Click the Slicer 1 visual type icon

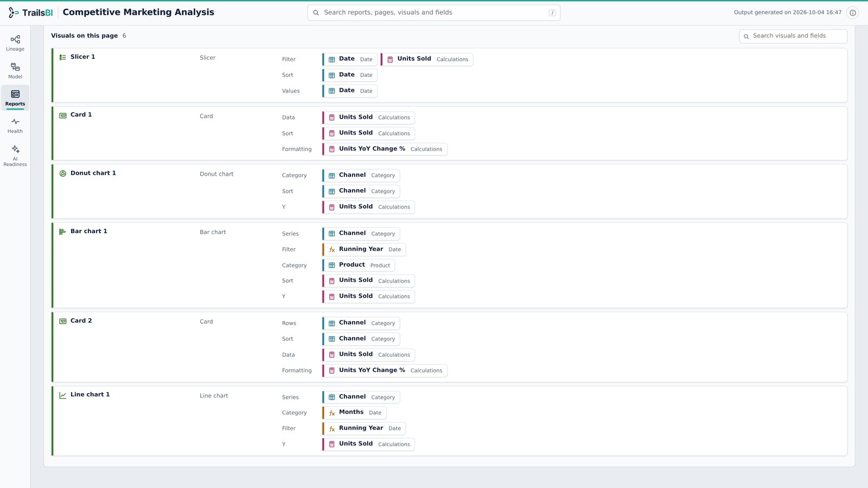tap(63, 57)
